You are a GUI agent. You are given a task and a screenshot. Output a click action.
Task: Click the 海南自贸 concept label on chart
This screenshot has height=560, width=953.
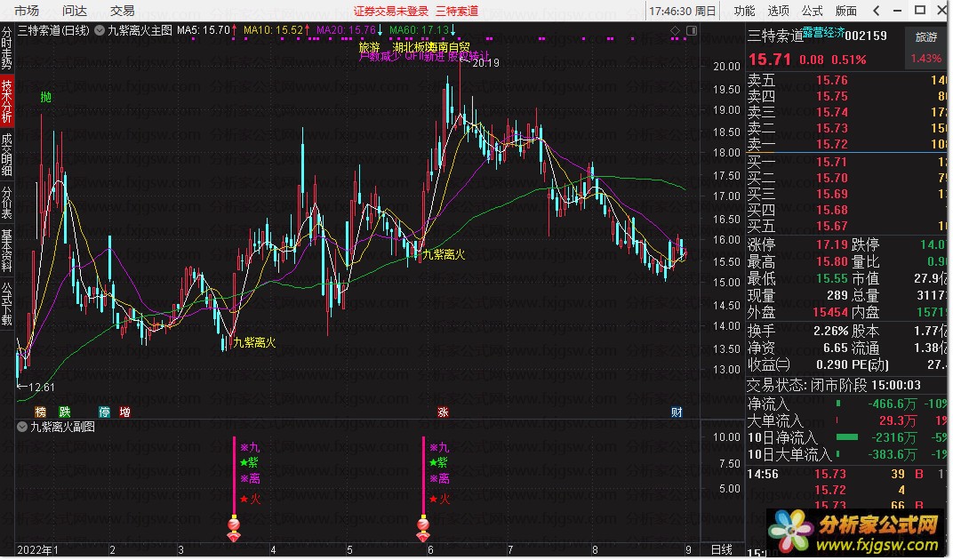(449, 47)
